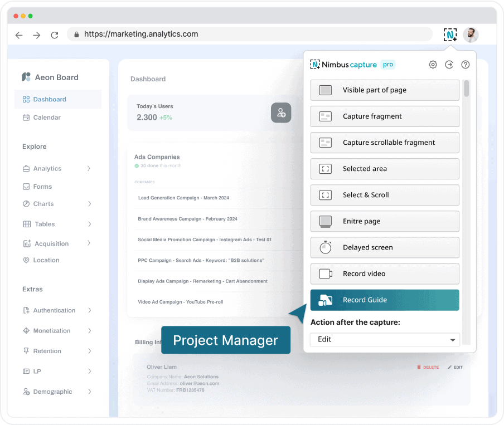504x425 pixels.
Task: Click the Demographic people icon
Action: point(26,392)
